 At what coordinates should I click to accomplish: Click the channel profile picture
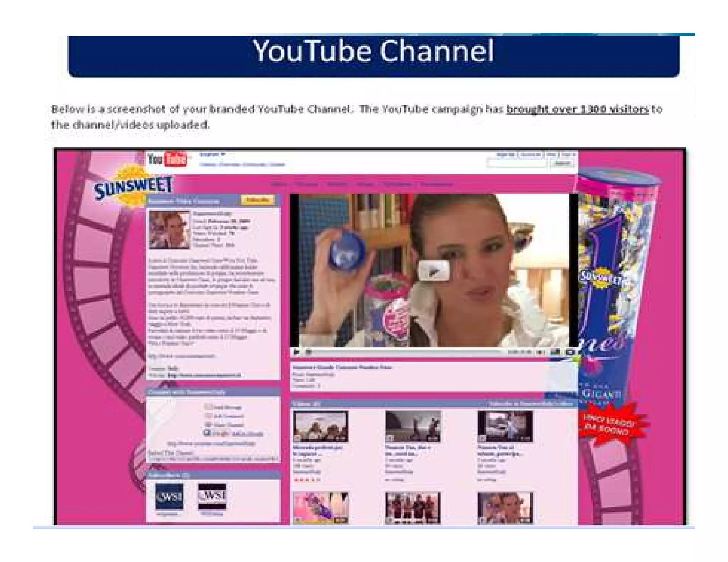pos(169,229)
